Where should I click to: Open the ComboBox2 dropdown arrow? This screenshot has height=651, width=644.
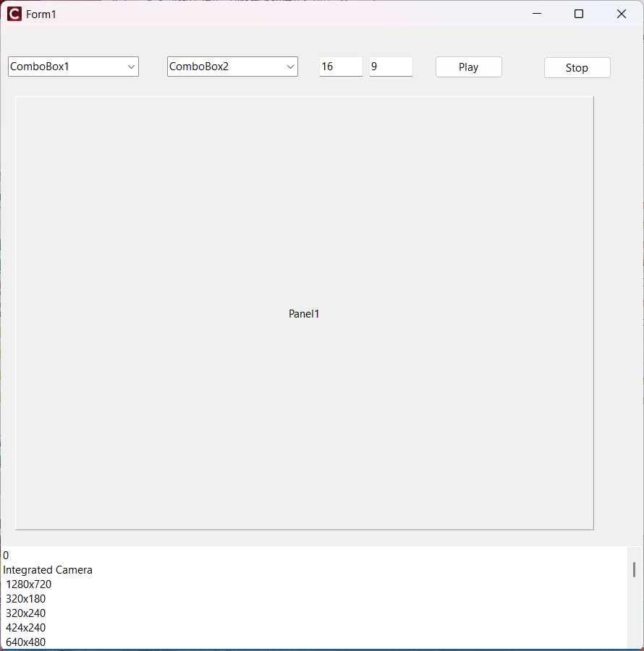tap(290, 67)
